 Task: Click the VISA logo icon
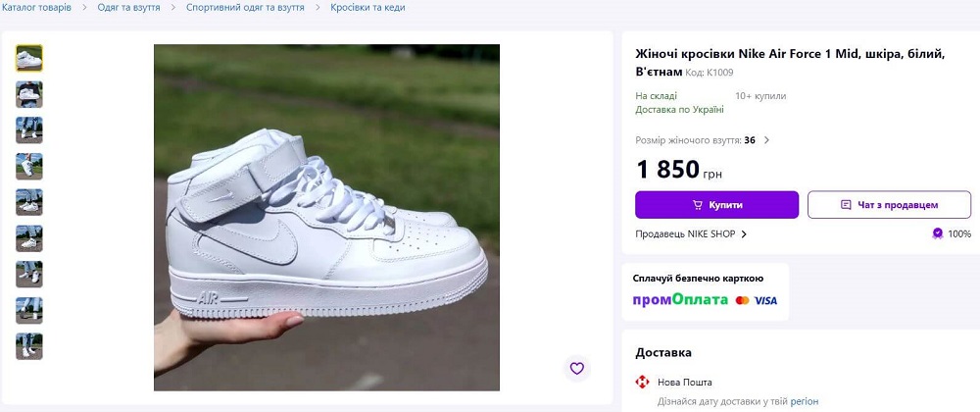coord(765,300)
